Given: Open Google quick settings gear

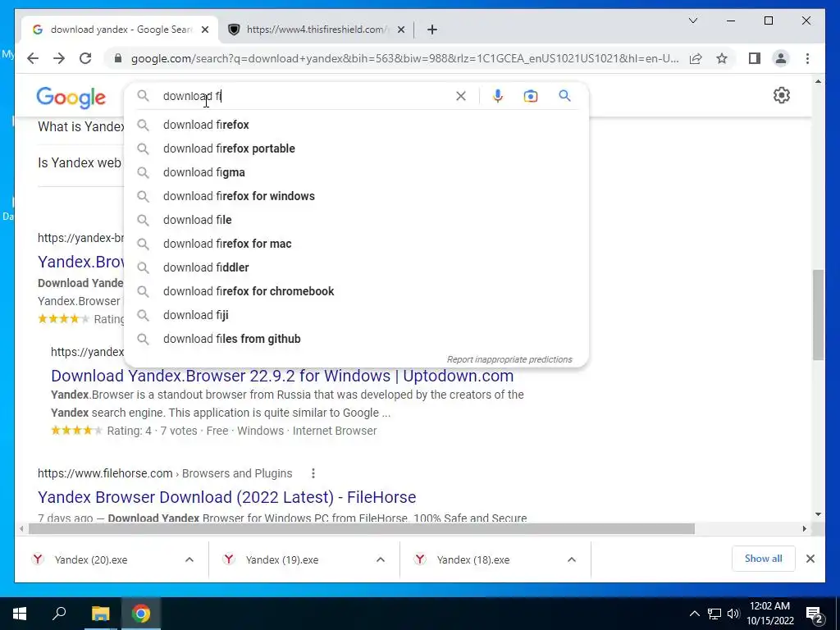Looking at the screenshot, I should point(782,95).
